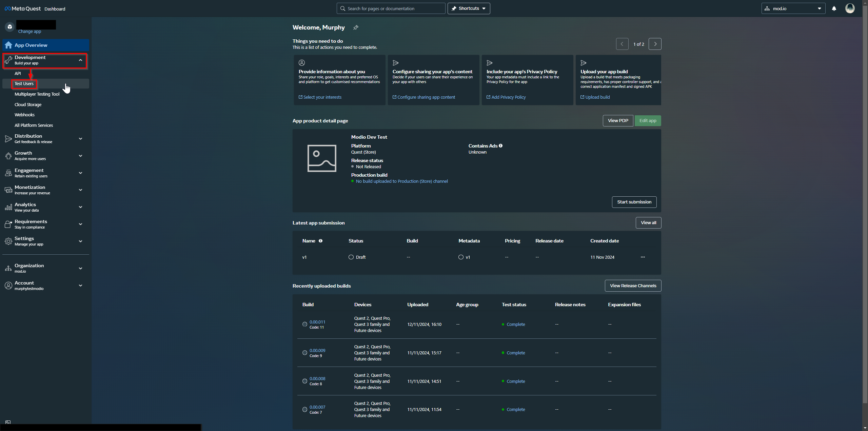Open the Multiplayer Testing Tool item
This screenshot has height=431, width=868.
[37, 94]
